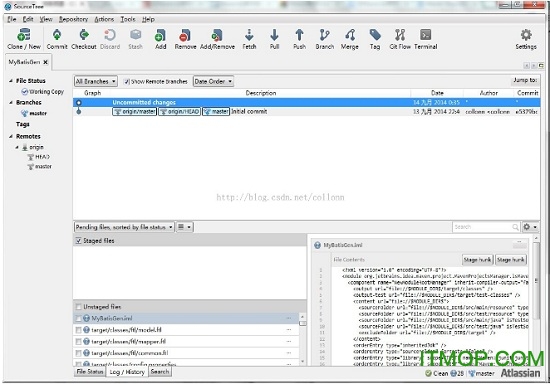Select the Initial commit row
The height and width of the screenshot is (384, 550).
click(306, 112)
